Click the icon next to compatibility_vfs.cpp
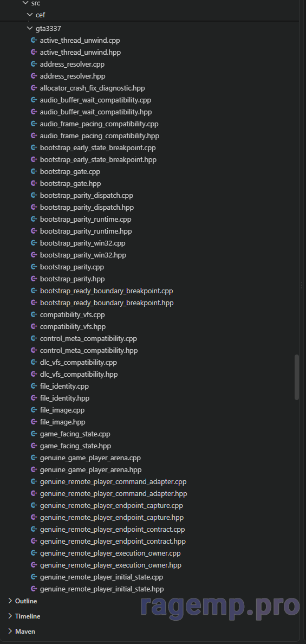 (x=34, y=314)
